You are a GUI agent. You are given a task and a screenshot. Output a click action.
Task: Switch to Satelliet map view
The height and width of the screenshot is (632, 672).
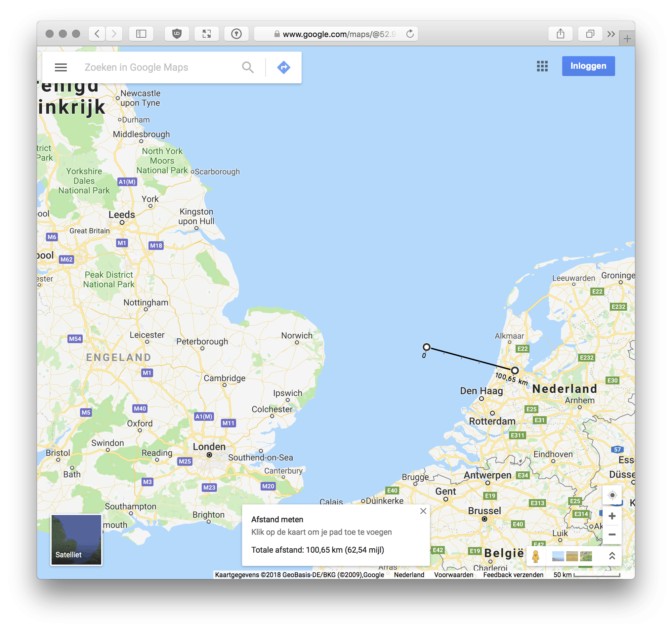coord(76,539)
